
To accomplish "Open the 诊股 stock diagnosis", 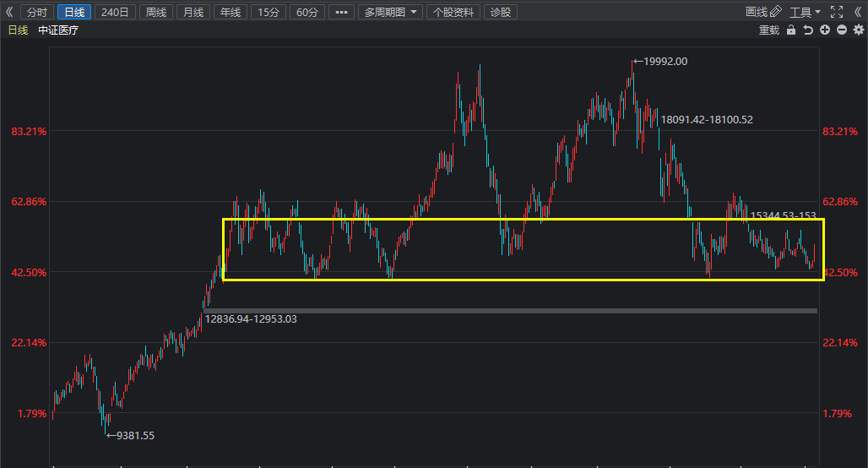I will 501,12.
